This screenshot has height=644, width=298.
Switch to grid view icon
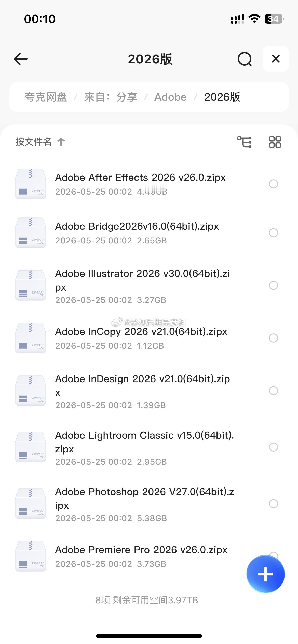275,142
